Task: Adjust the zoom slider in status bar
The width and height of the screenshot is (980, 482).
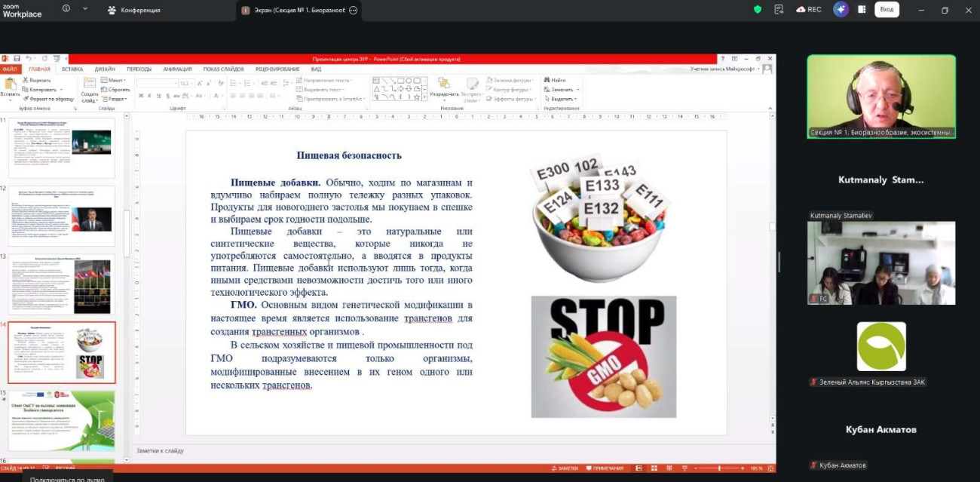Action: (x=718, y=468)
